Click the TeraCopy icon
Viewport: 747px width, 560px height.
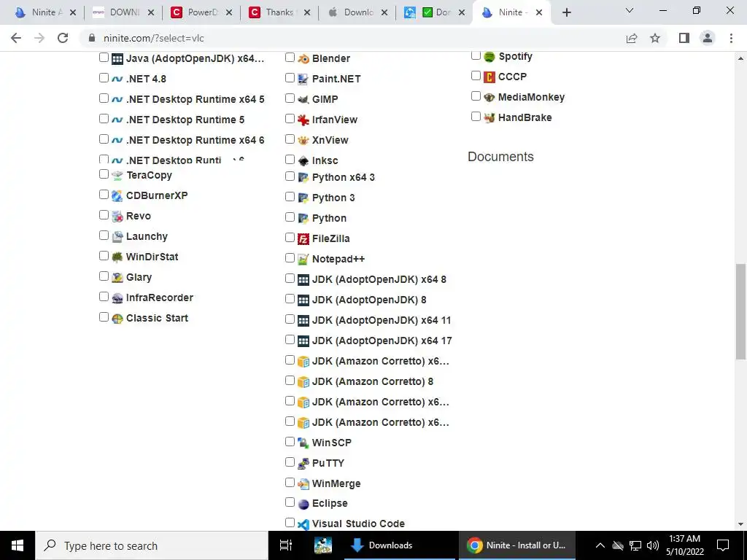pyautogui.click(x=117, y=176)
